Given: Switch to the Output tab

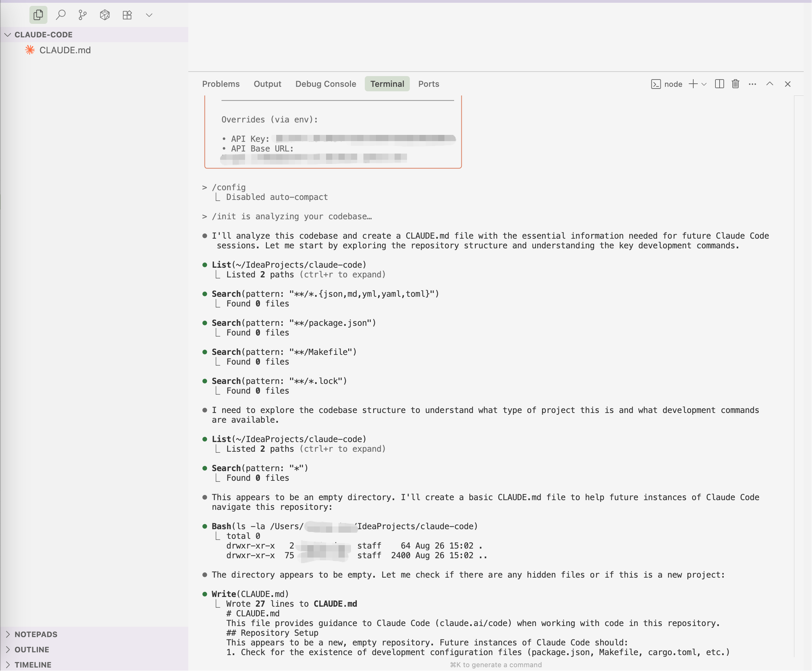Looking at the screenshot, I should [267, 84].
